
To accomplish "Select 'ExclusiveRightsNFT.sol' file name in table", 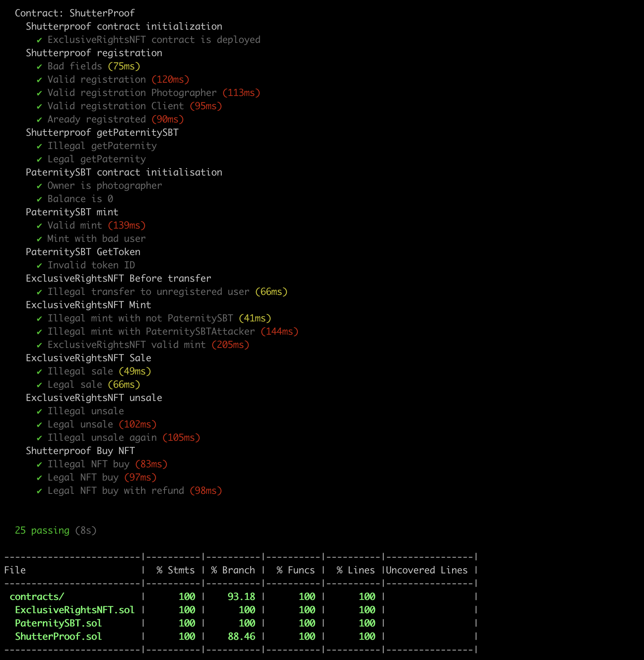I will point(75,610).
